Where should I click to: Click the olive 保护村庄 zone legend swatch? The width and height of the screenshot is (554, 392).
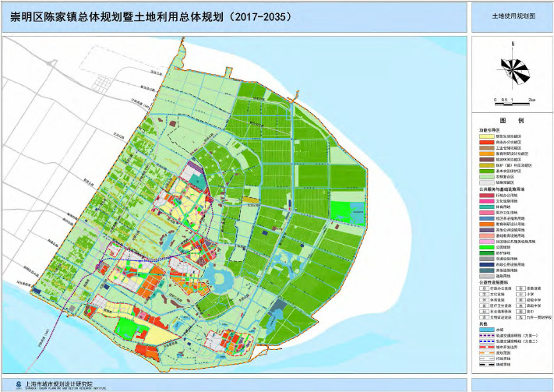click(487, 165)
